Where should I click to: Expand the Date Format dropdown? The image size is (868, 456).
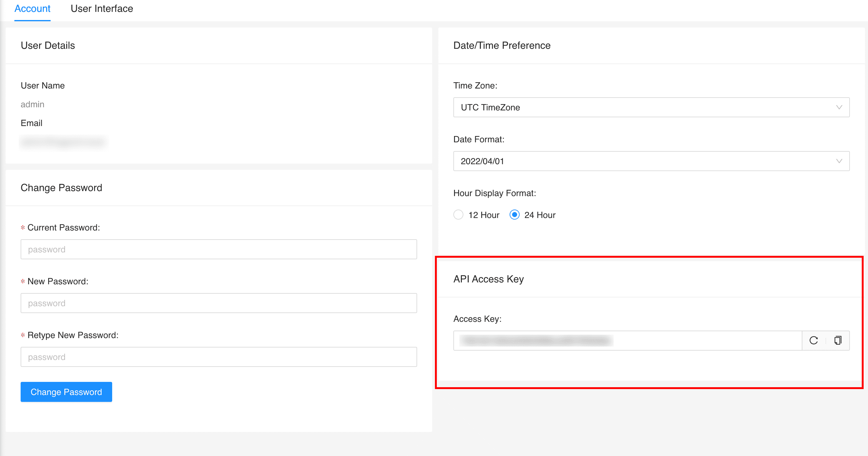pyautogui.click(x=651, y=161)
